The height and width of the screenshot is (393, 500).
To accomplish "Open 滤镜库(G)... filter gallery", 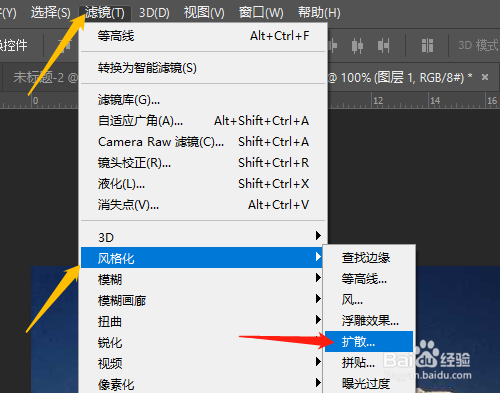I will pos(203,100).
